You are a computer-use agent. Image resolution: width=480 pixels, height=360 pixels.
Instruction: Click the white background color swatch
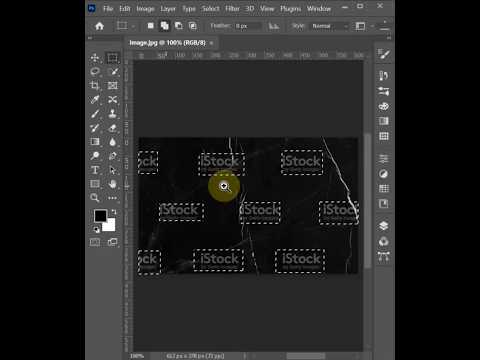pos(110,226)
